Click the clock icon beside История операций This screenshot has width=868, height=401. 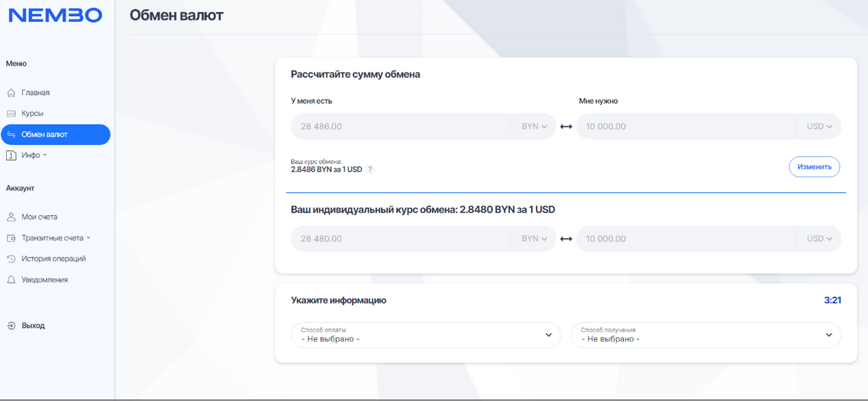pyautogui.click(x=11, y=259)
